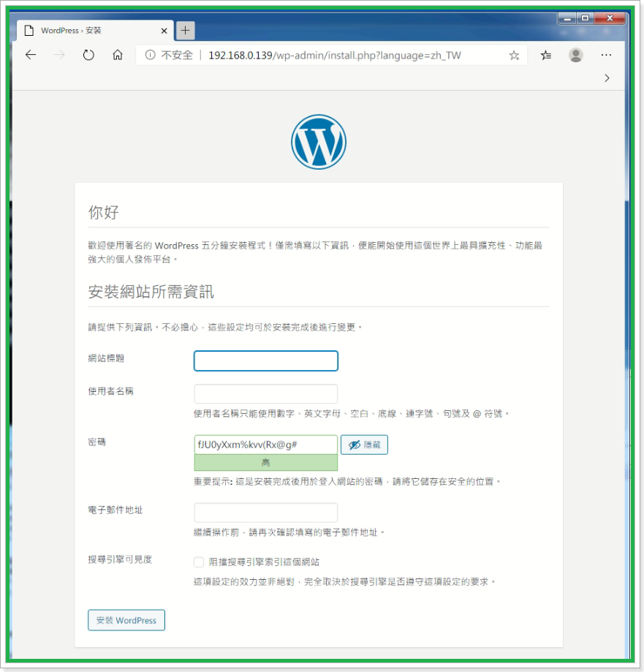Minimize the browser window
The image size is (644, 672).
[x=567, y=18]
